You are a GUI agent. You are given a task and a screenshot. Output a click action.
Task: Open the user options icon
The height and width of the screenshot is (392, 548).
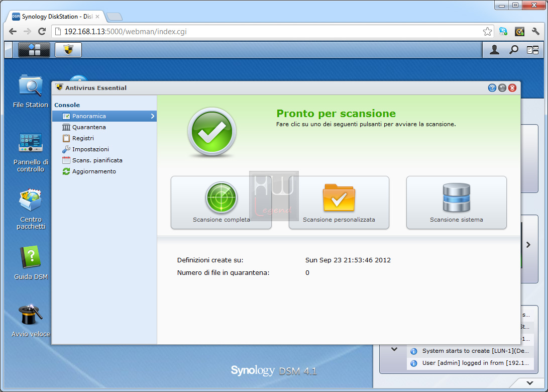pos(494,50)
